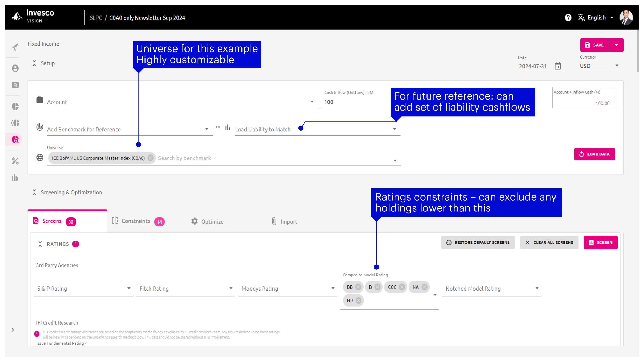Open the Date calendar picker icon

click(558, 66)
